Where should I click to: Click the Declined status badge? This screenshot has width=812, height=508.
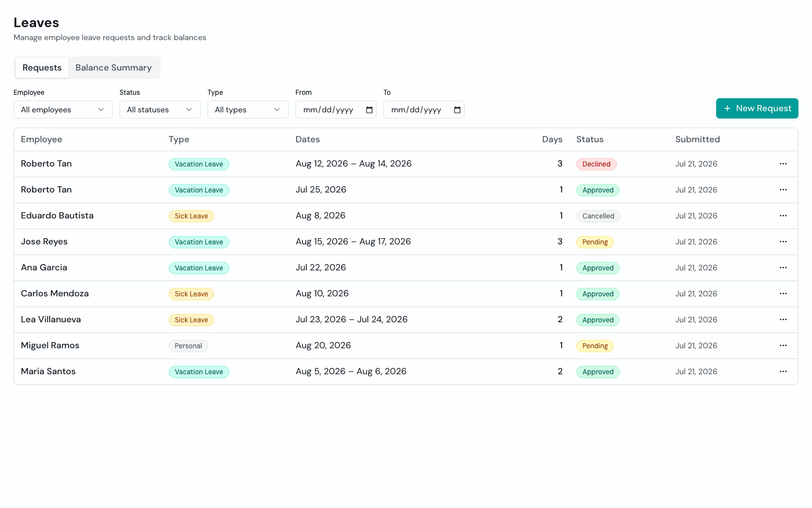point(597,164)
